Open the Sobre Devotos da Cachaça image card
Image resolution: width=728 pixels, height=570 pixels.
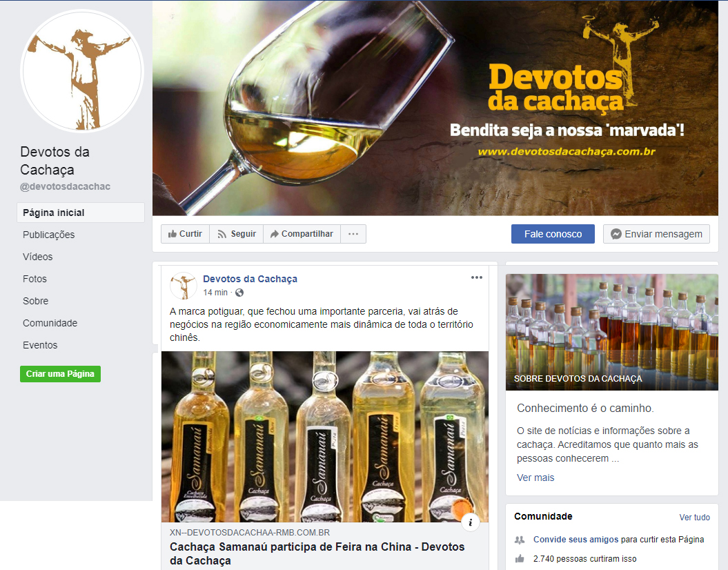coord(612,332)
